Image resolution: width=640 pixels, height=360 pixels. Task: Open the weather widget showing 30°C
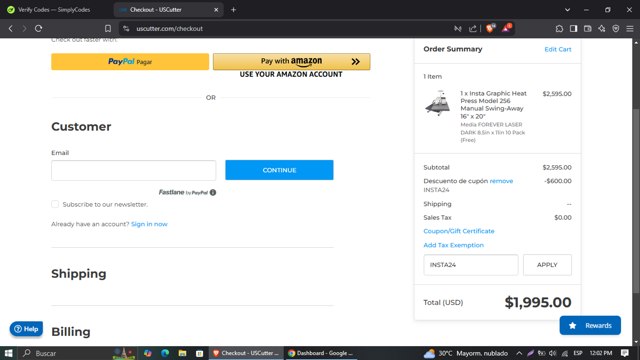pyautogui.click(x=466, y=353)
